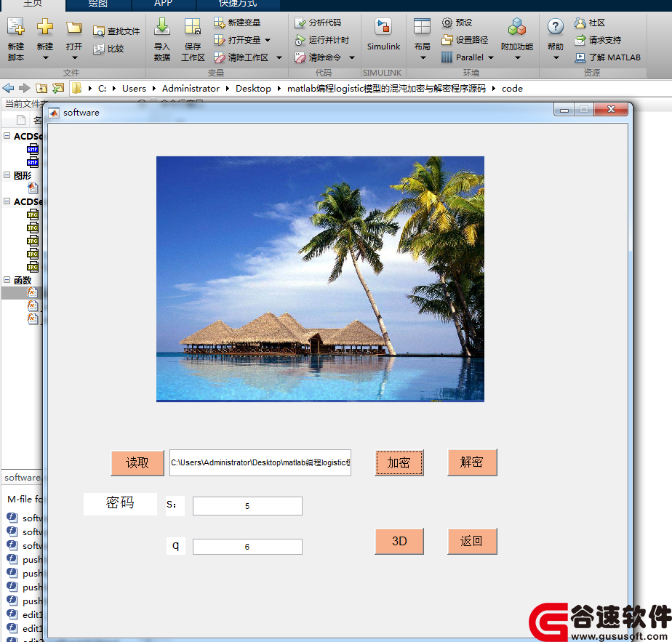Click the 读取 (Read) button

[x=137, y=463]
